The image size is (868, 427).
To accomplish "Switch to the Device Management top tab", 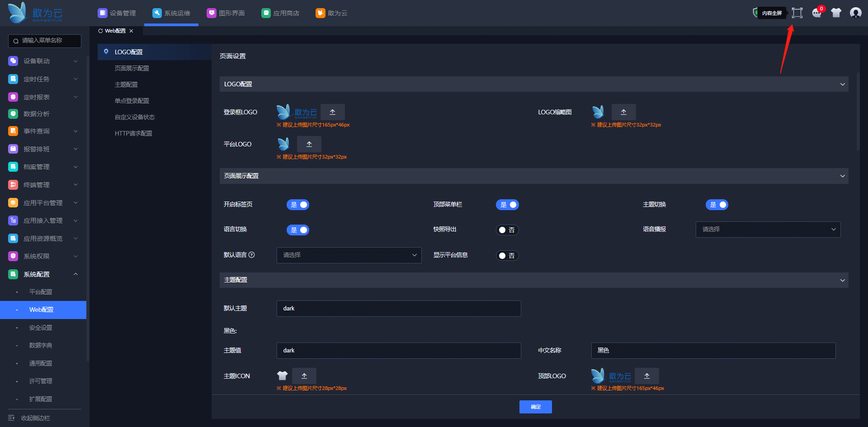I will 117,13.
